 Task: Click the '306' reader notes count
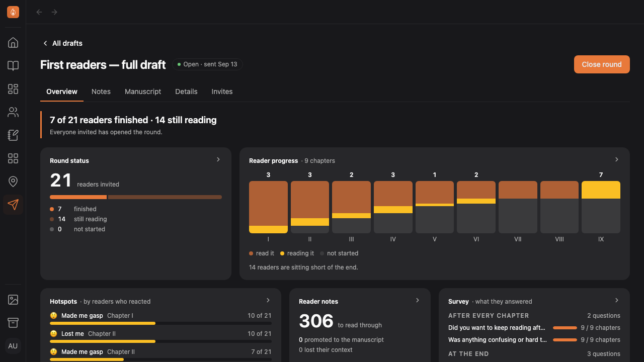[316, 321]
